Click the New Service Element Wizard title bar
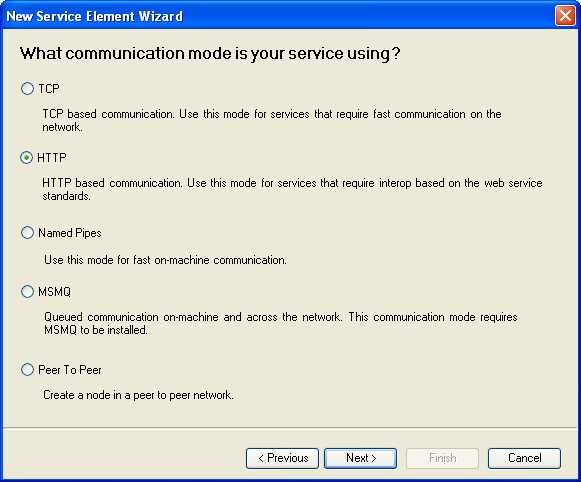The width and height of the screenshot is (581, 482). tap(278, 16)
